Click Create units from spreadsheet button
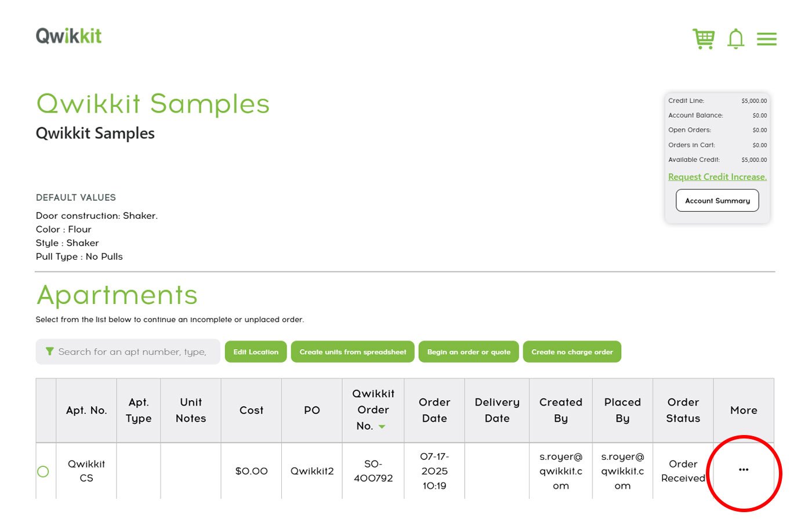The height and width of the screenshot is (522, 812). coord(353,351)
